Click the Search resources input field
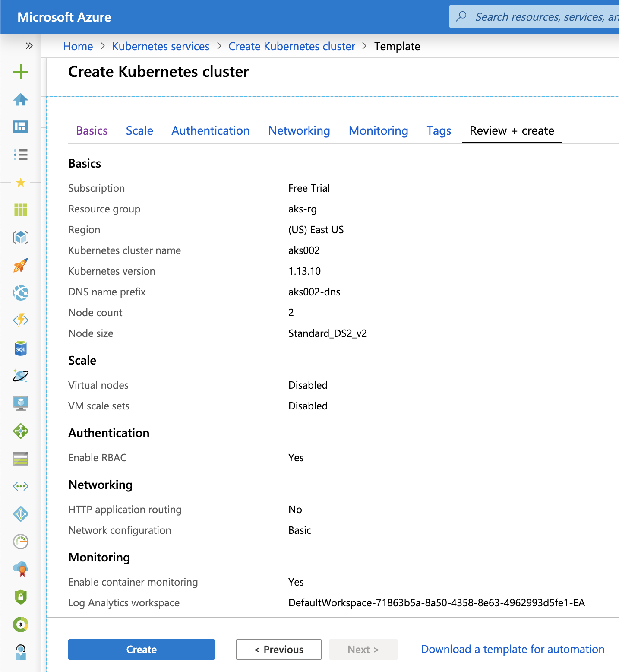 click(544, 17)
